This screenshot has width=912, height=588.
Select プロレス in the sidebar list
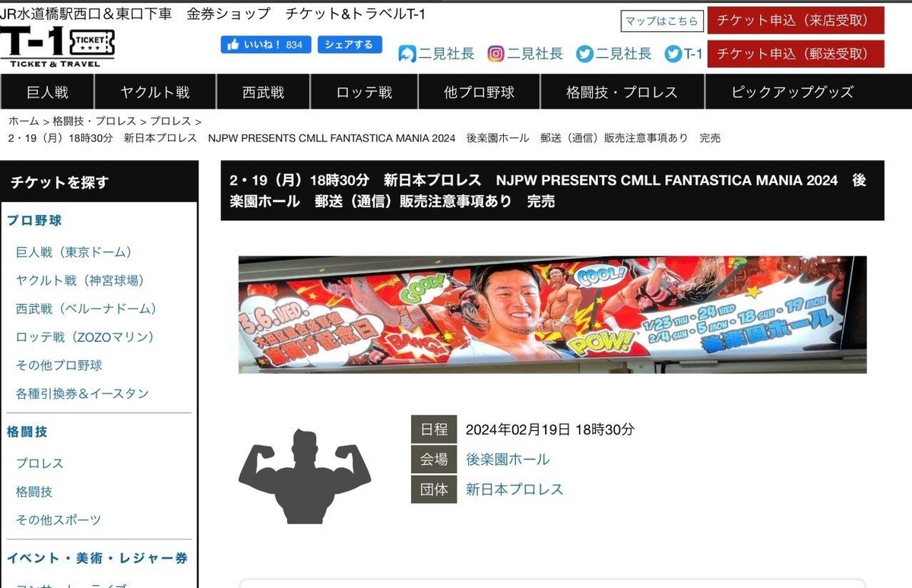coord(40,463)
